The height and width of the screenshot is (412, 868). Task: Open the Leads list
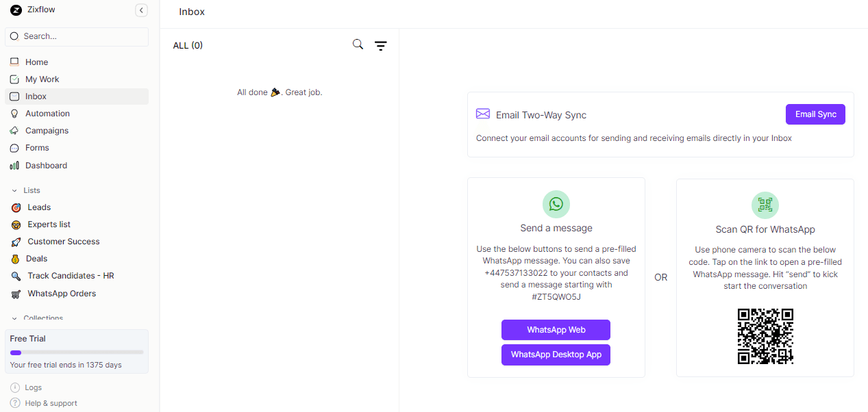pos(39,207)
